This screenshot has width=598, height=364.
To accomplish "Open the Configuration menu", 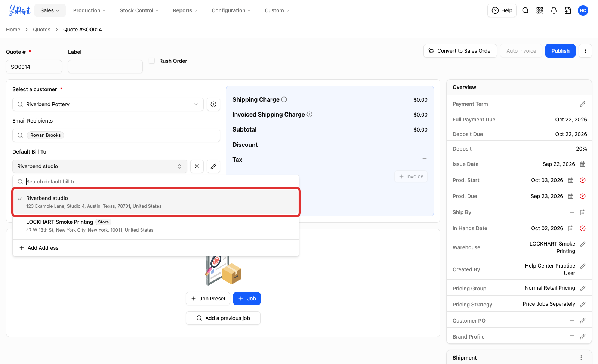I will pos(231,10).
